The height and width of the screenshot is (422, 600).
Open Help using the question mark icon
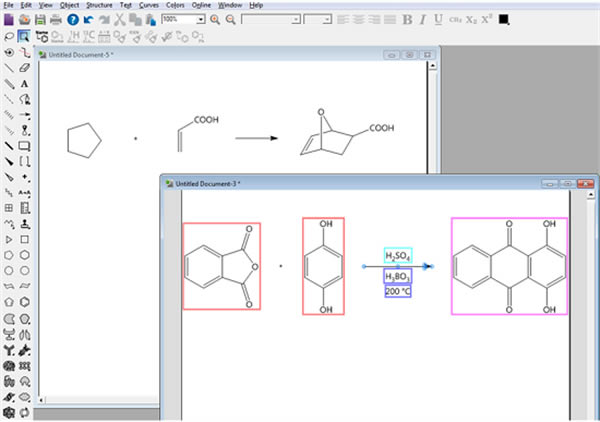click(72, 19)
